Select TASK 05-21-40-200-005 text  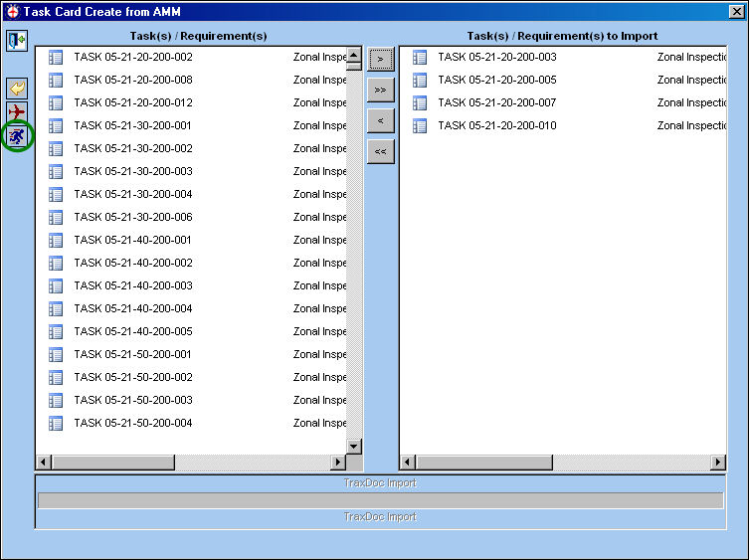(133, 331)
